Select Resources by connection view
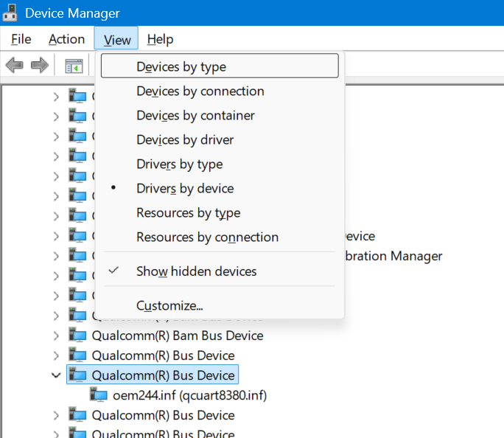 click(220, 237)
